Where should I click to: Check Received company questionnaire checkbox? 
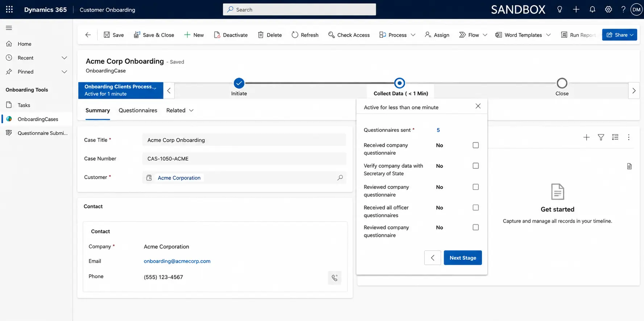tap(475, 145)
